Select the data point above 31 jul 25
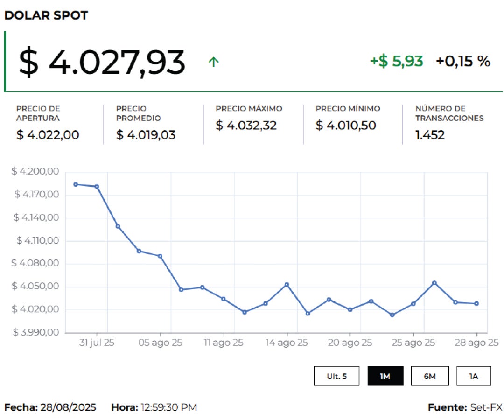504x420 pixels. point(97,187)
